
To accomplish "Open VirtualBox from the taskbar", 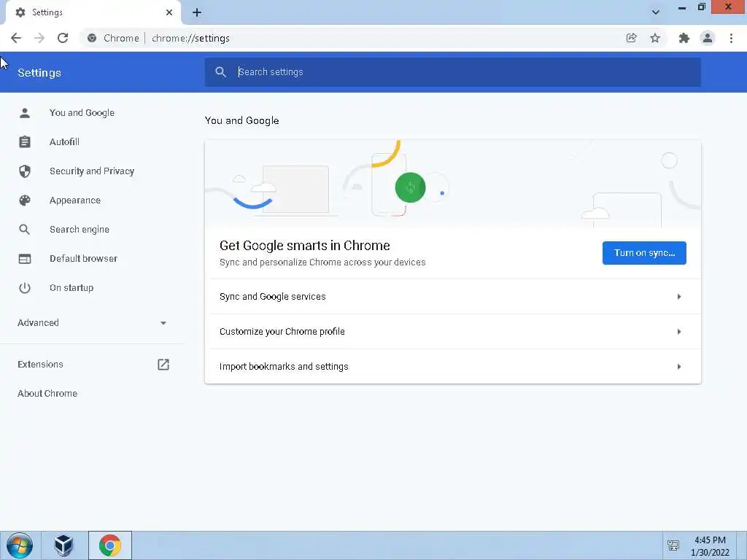I will point(63,545).
